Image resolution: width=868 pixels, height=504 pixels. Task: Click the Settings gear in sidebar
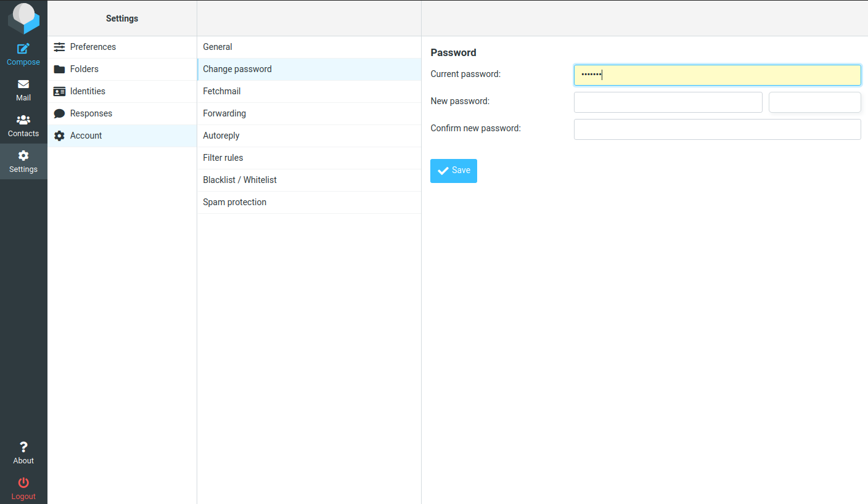coord(23,156)
